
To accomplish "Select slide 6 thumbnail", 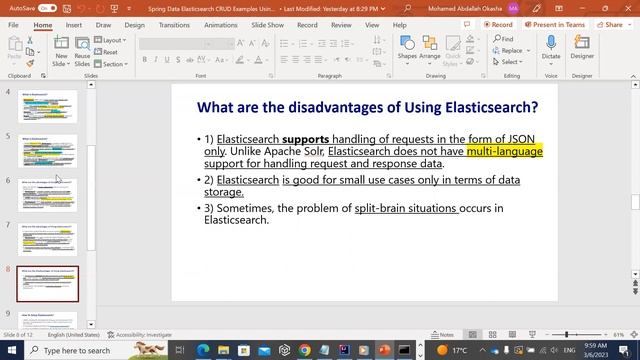I will (x=47, y=195).
